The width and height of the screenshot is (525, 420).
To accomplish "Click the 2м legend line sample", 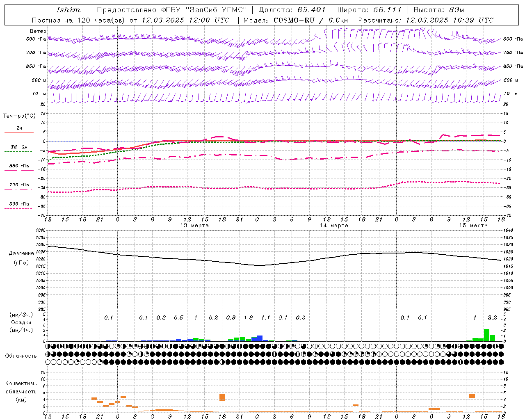I will pos(19,132).
